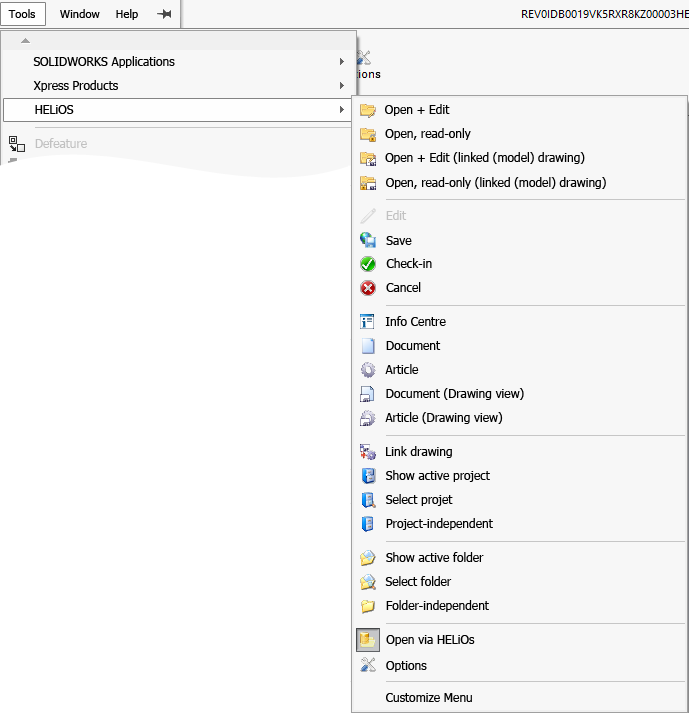Viewport: 689px width, 716px height.
Task: Open the Help menu
Action: coord(127,14)
